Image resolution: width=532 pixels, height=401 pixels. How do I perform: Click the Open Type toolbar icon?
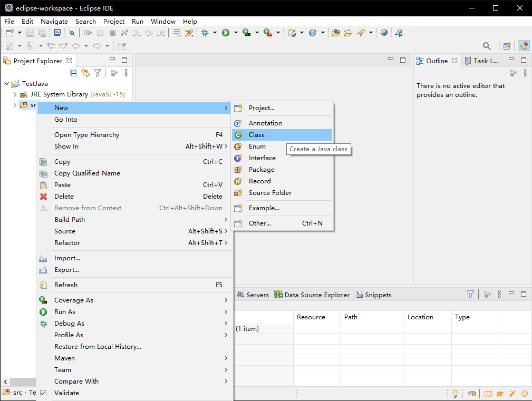pos(336,33)
